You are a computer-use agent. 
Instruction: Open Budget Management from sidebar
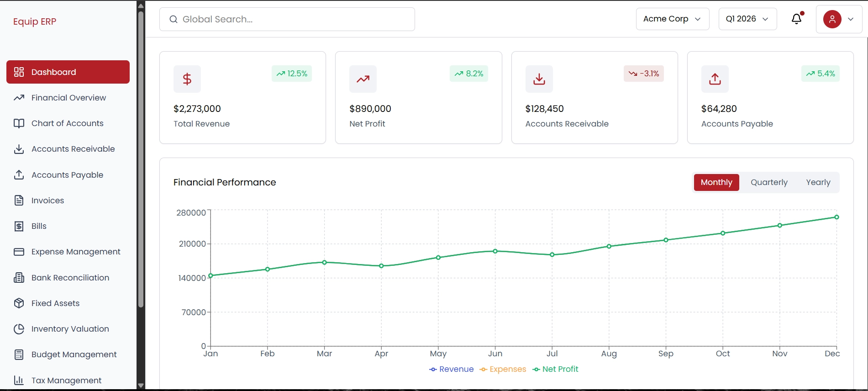pyautogui.click(x=74, y=354)
